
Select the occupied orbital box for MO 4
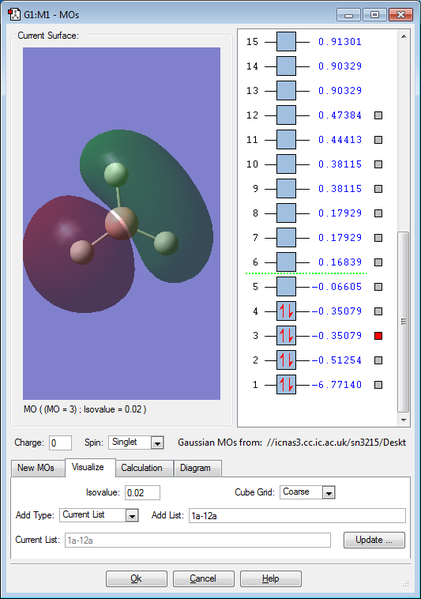click(x=286, y=311)
